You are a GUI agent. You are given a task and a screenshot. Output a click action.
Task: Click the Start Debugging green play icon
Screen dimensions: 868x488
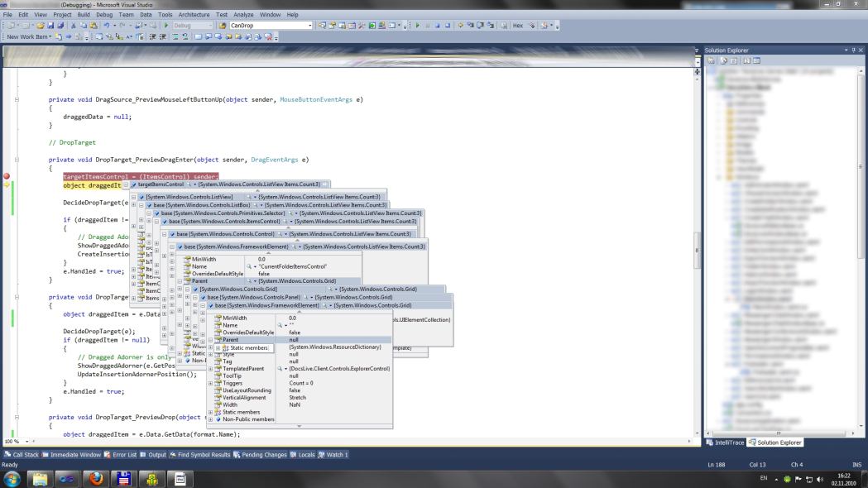pyautogui.click(x=165, y=25)
